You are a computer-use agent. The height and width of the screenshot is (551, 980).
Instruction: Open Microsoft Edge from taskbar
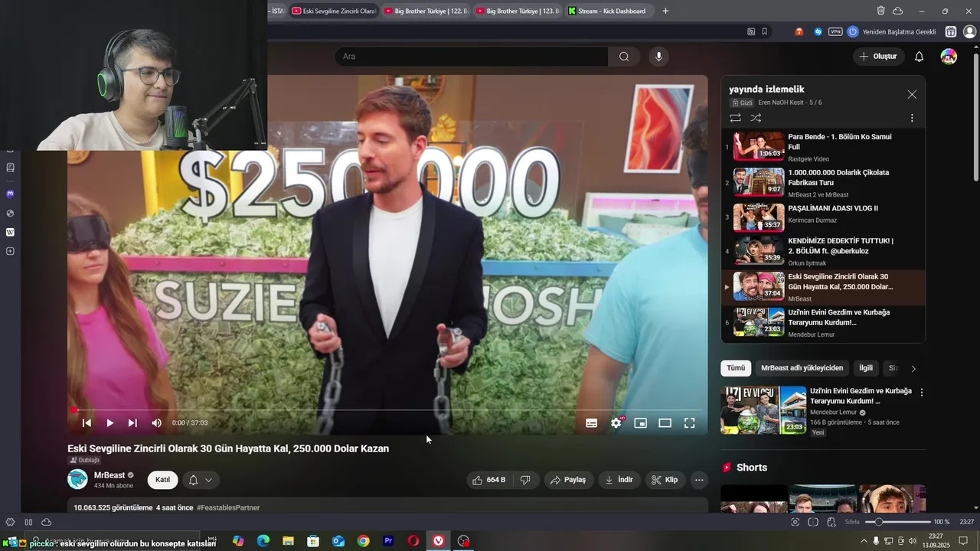[263, 541]
